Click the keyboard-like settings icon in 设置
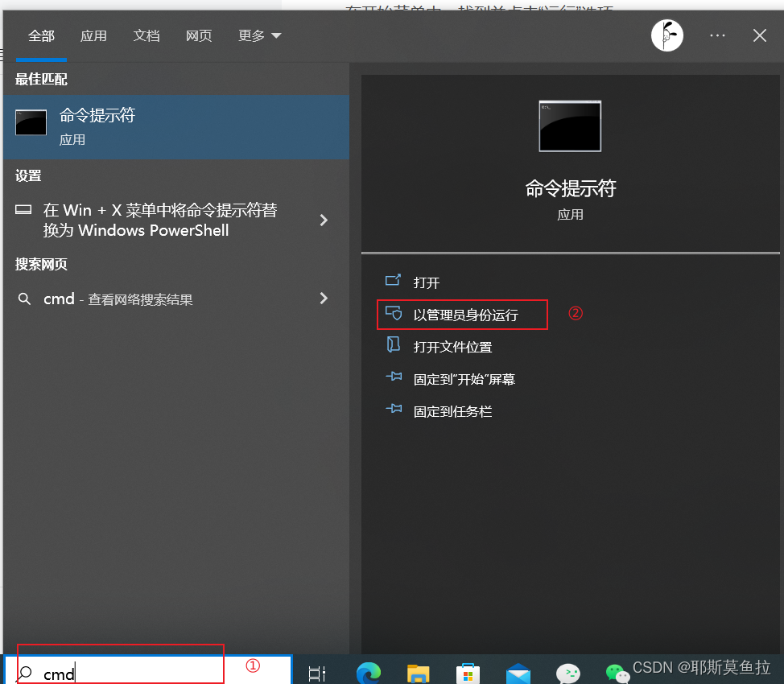The height and width of the screenshot is (684, 784). 23,209
